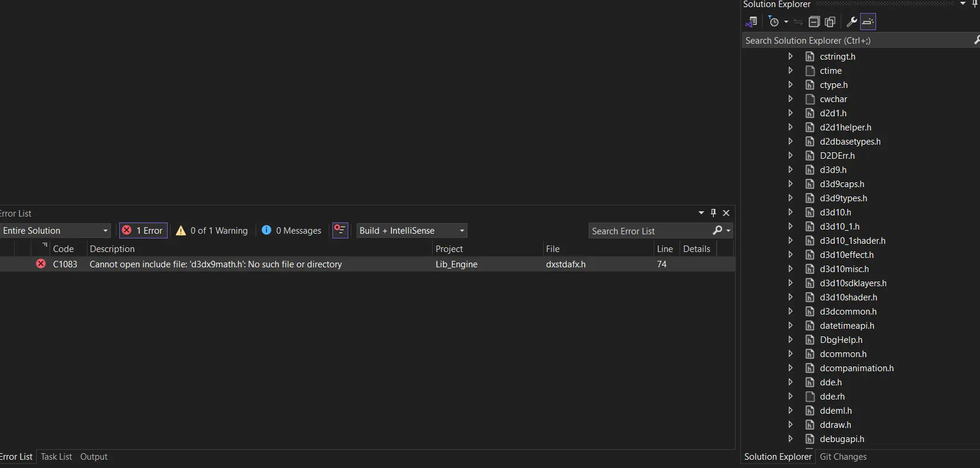Screen dimensions: 980x468
Task: Click the cwchar file icon
Action: [810, 99]
